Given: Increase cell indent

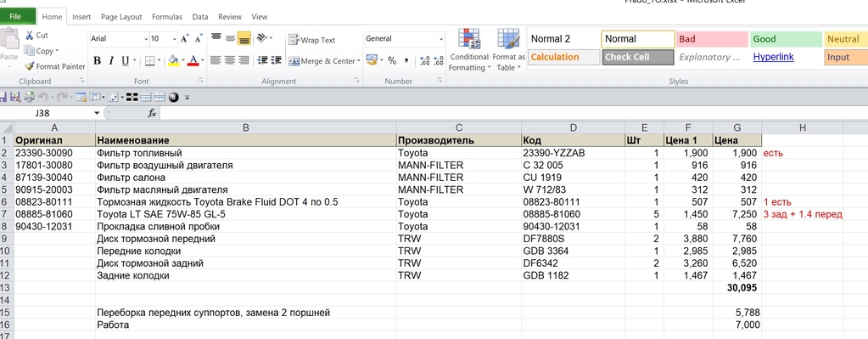Looking at the screenshot, I should (277, 60).
